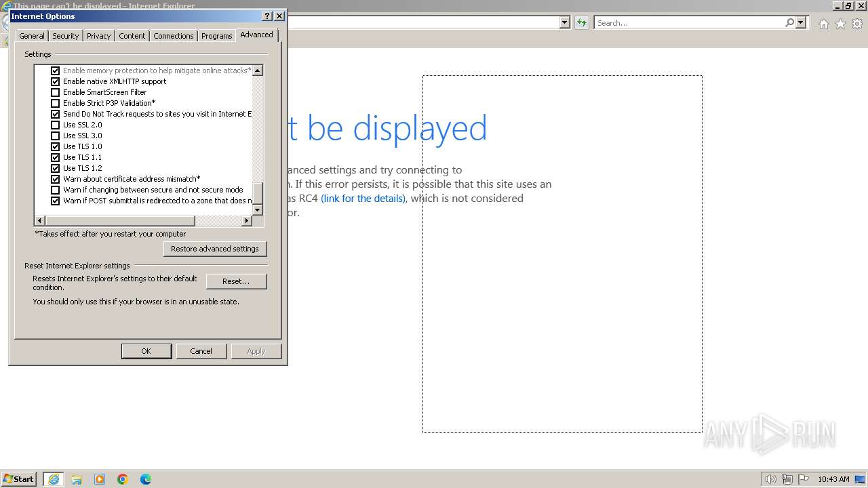Click the horizontal scroll right arrow

click(247, 221)
